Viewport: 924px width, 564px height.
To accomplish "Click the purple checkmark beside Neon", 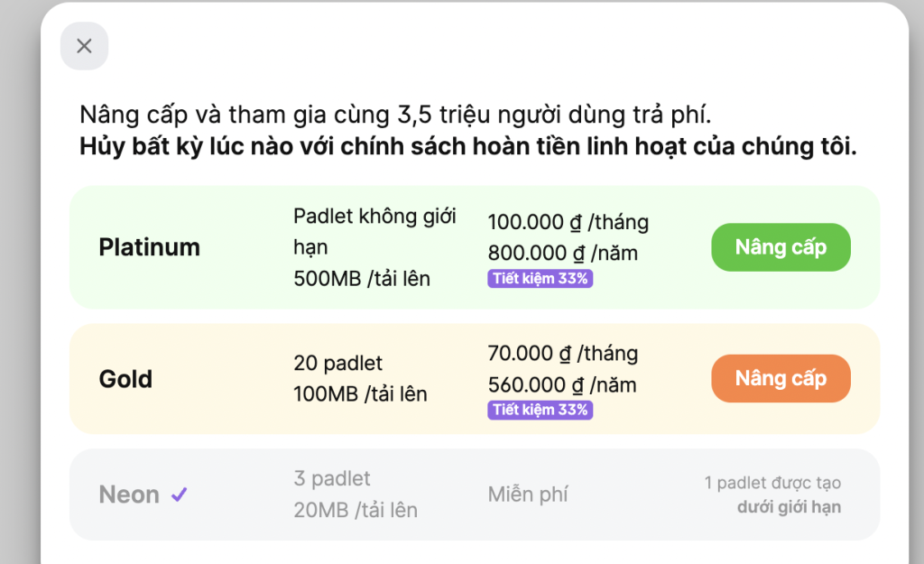I will [x=180, y=493].
